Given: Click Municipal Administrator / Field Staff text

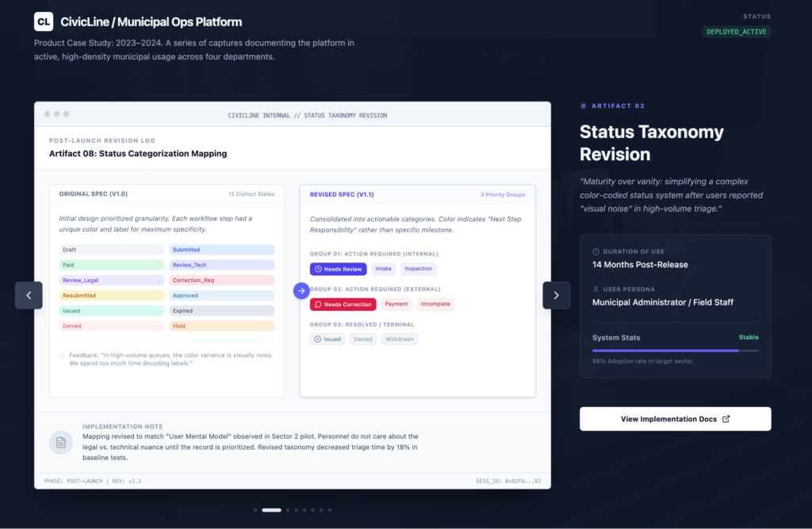Looking at the screenshot, I should (x=663, y=303).
